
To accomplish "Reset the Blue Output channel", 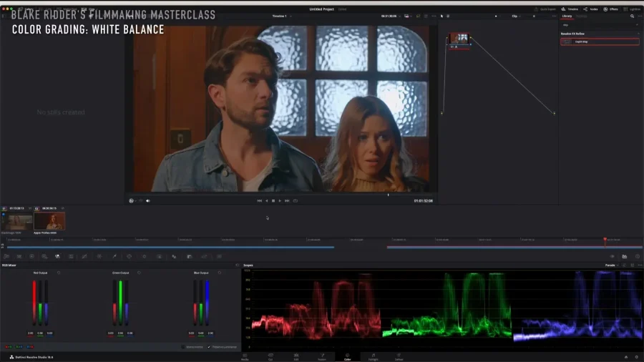I will pos(220,273).
